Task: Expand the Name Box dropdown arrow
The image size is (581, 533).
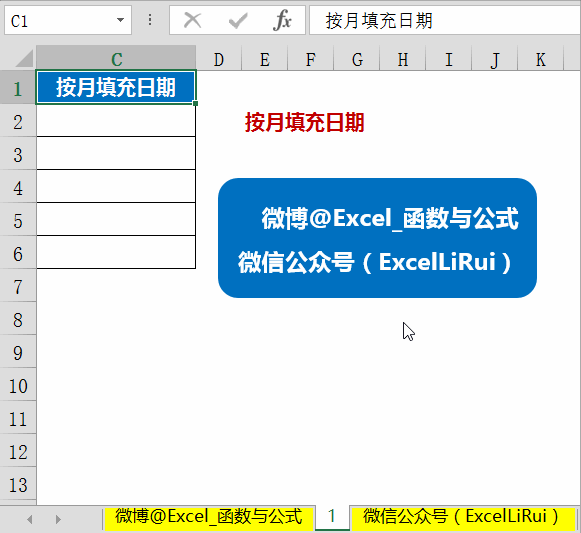Action: pyautogui.click(x=120, y=20)
